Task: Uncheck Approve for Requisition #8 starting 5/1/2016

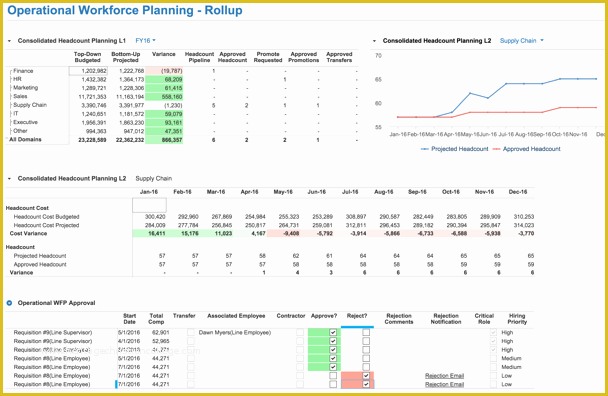Action: tap(333, 358)
